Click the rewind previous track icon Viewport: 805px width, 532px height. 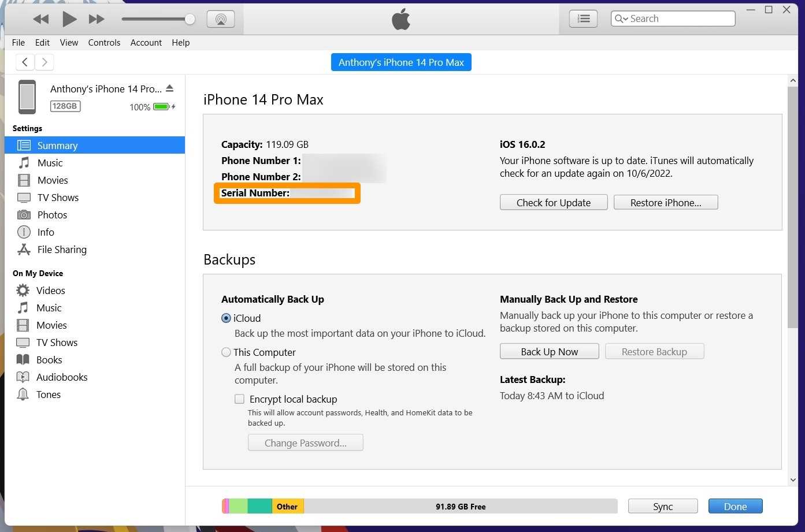[x=41, y=19]
